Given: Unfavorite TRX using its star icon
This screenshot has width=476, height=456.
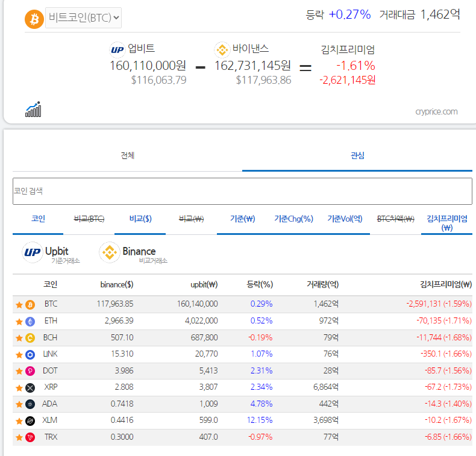Looking at the screenshot, I should click(19, 437).
